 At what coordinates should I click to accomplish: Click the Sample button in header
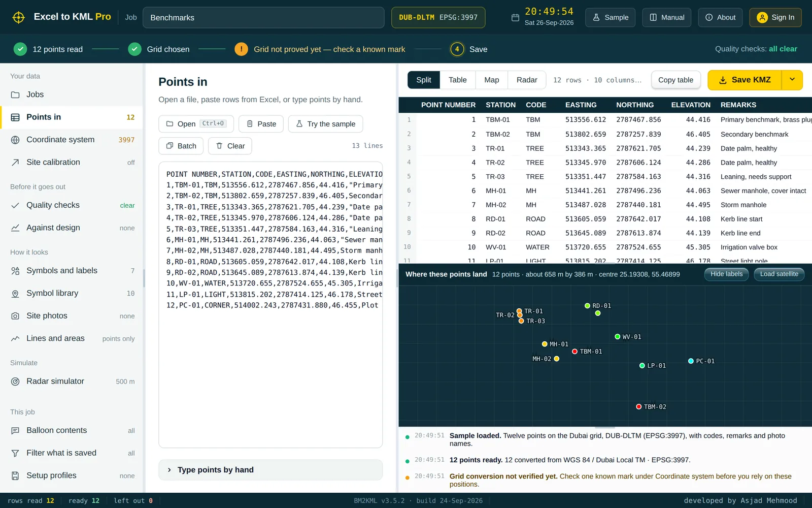(611, 17)
